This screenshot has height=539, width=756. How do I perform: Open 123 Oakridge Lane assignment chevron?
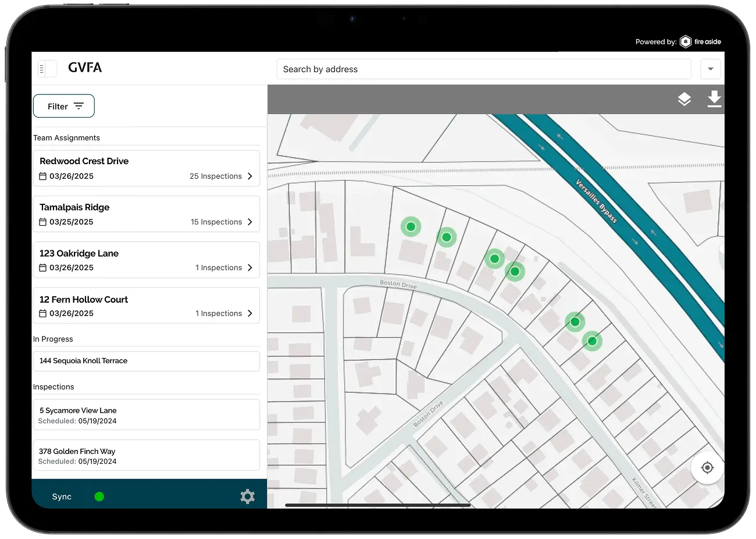pos(250,268)
